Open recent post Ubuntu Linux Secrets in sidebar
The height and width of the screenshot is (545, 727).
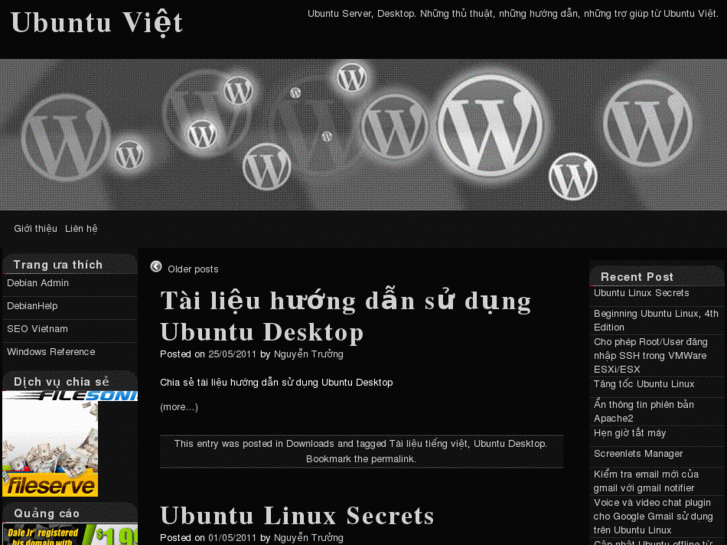(x=641, y=293)
